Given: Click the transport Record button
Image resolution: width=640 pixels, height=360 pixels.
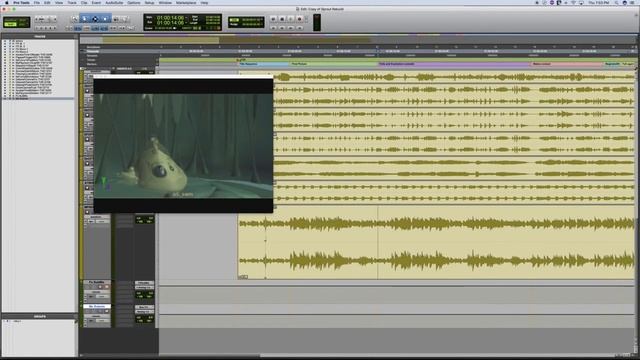Looking at the screenshot, I should coord(300,19).
